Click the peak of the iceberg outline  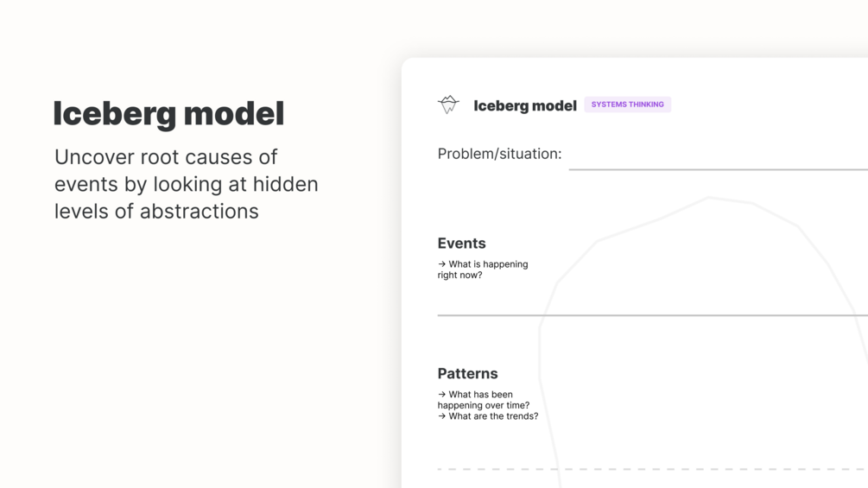pyautogui.click(x=708, y=198)
